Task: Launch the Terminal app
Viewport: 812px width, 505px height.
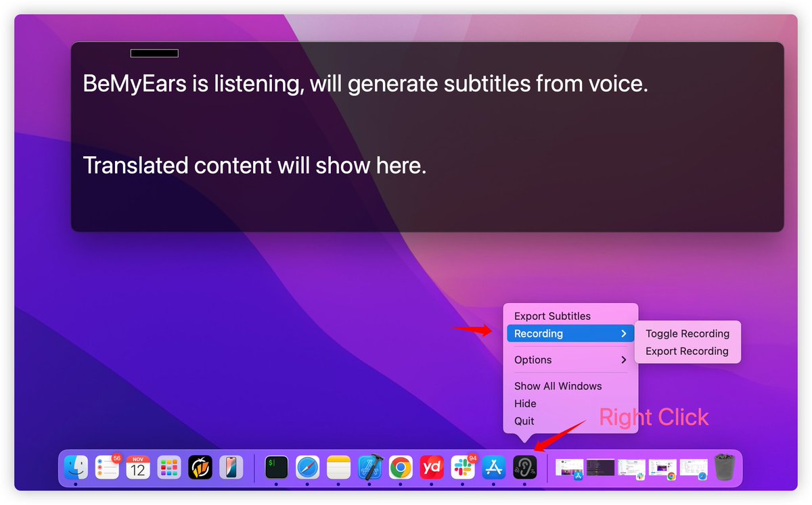Action: click(x=276, y=467)
